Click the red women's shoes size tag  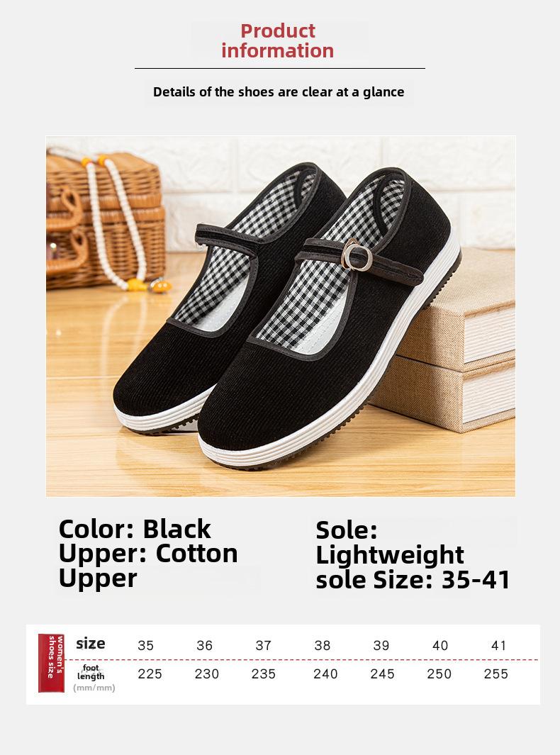(51, 663)
